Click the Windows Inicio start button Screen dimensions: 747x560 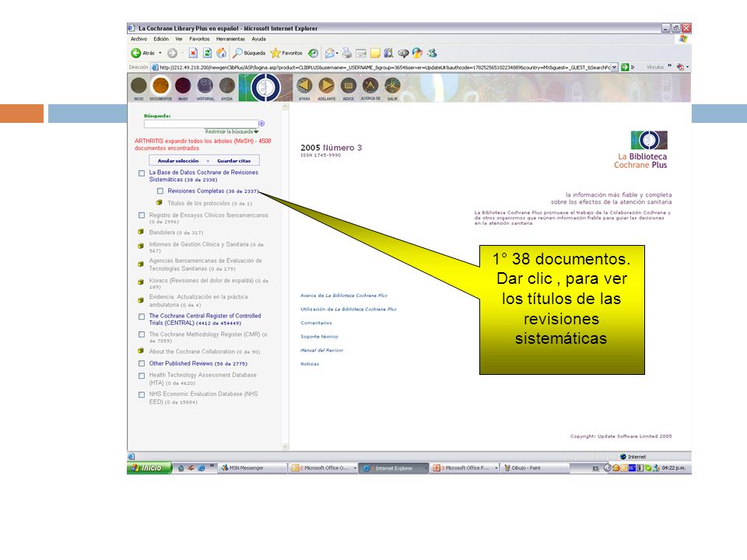(x=149, y=467)
